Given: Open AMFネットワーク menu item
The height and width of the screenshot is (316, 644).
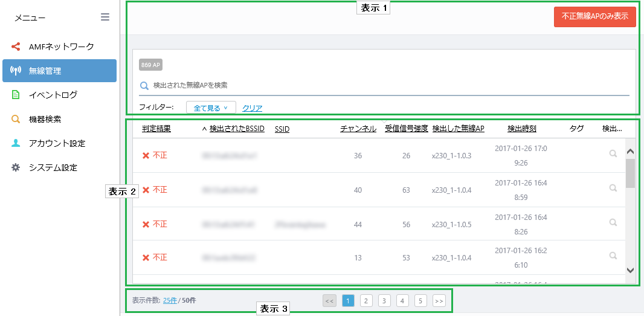Looking at the screenshot, I should pyautogui.click(x=60, y=47).
